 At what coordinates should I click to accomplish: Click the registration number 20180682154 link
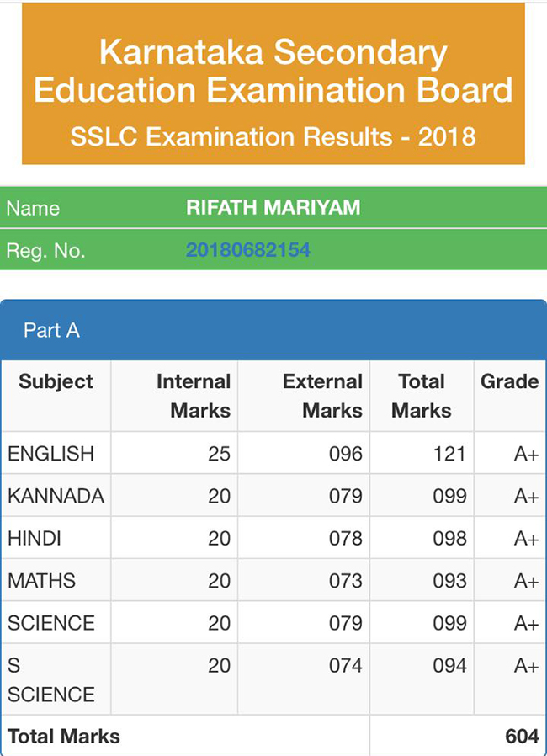[x=247, y=250]
